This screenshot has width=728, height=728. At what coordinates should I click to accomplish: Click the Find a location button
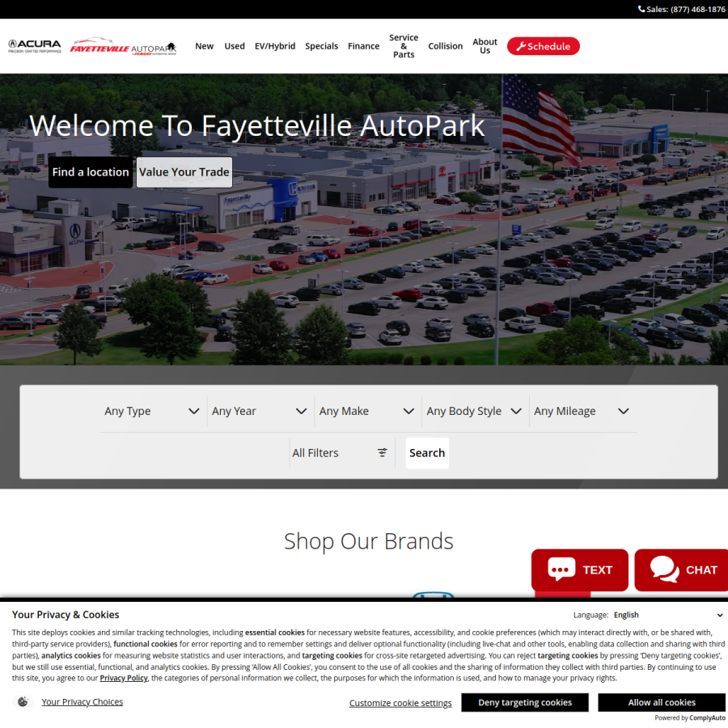(x=91, y=172)
